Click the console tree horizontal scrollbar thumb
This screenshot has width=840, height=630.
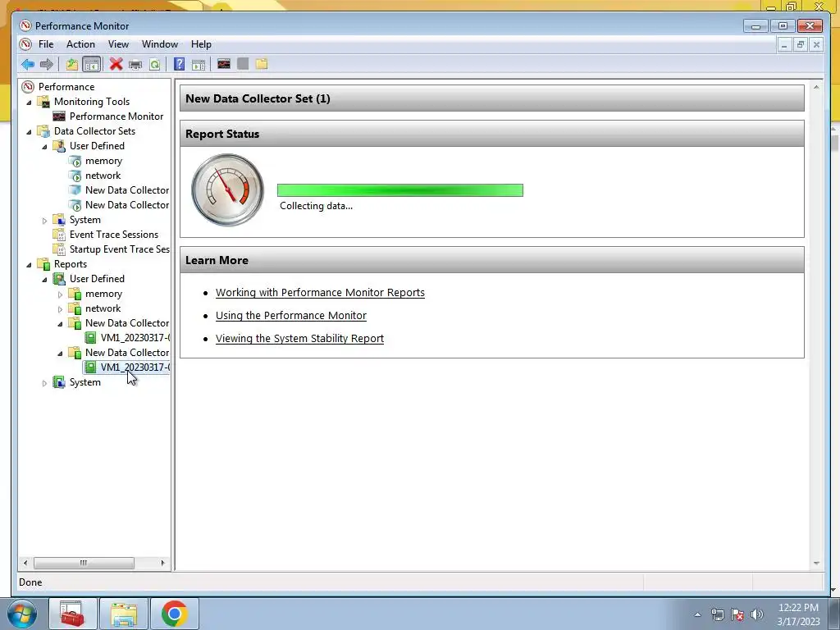pos(84,563)
